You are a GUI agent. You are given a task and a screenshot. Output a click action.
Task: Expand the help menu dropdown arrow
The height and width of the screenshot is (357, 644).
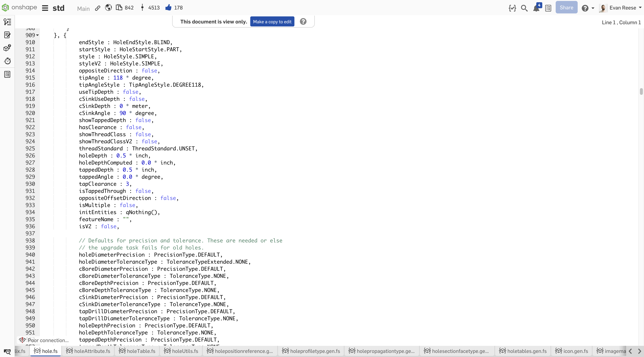coord(593,8)
